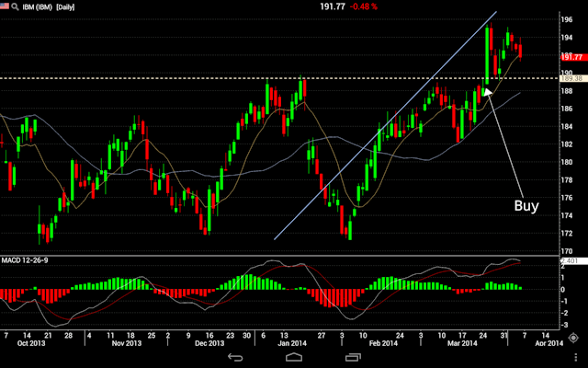The height and width of the screenshot is (368, 588).
Task: Tap the US flag market icon
Action: click(x=4, y=6)
